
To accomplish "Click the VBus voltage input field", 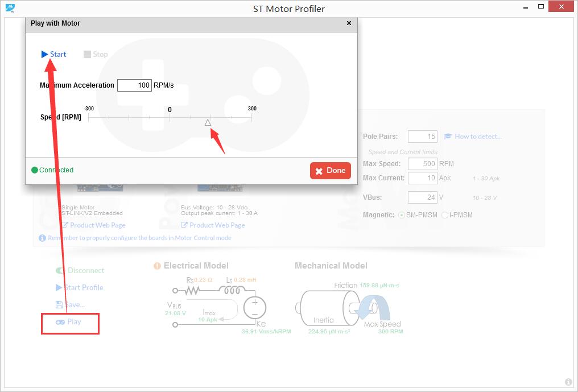I will pyautogui.click(x=423, y=197).
